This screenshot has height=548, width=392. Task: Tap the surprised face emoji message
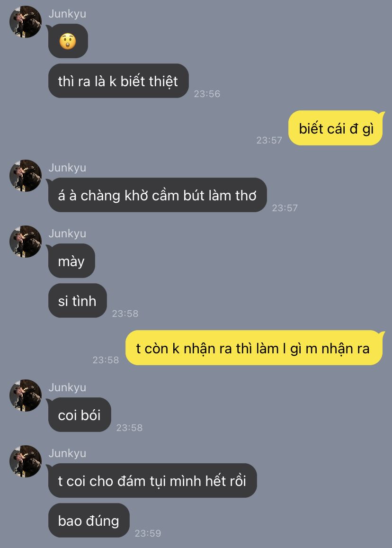68,41
